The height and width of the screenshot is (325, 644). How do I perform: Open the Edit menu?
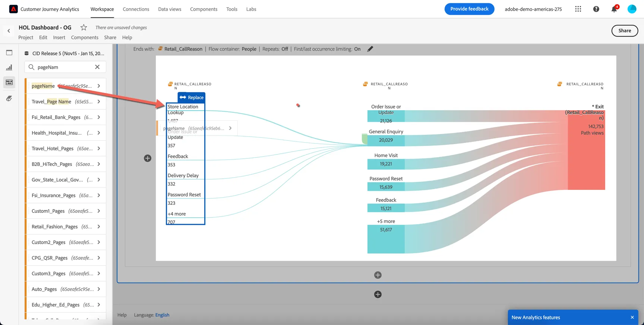pyautogui.click(x=43, y=37)
